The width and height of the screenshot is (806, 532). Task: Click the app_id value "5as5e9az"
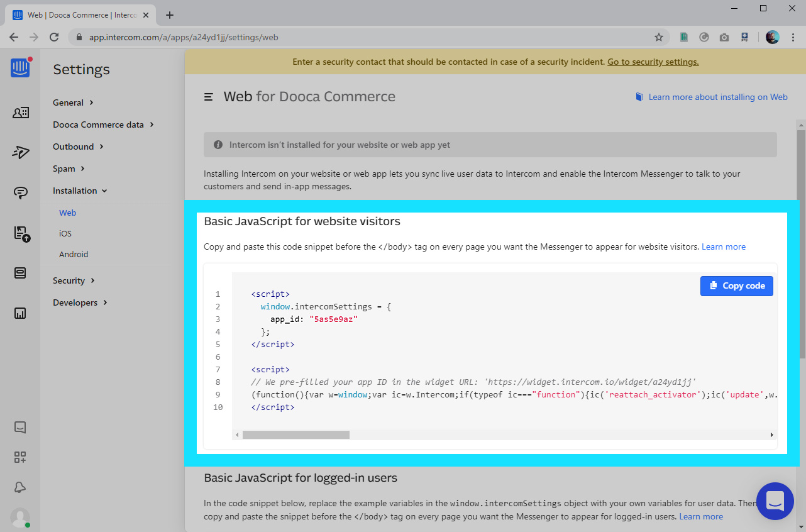point(333,319)
